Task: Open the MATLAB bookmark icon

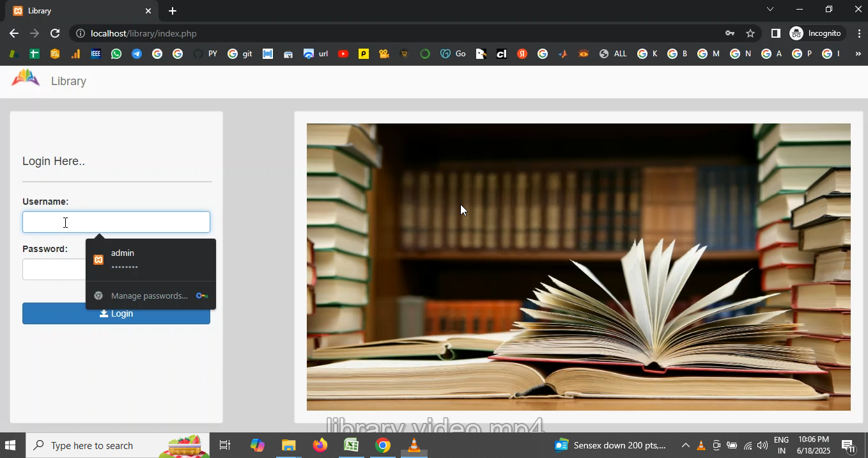Action: [563, 54]
